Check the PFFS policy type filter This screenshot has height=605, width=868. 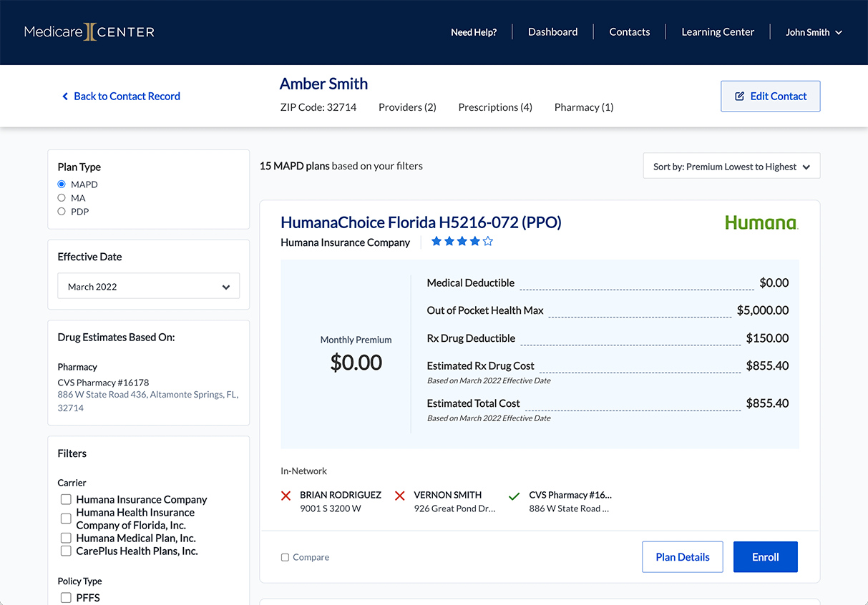pyautogui.click(x=66, y=598)
